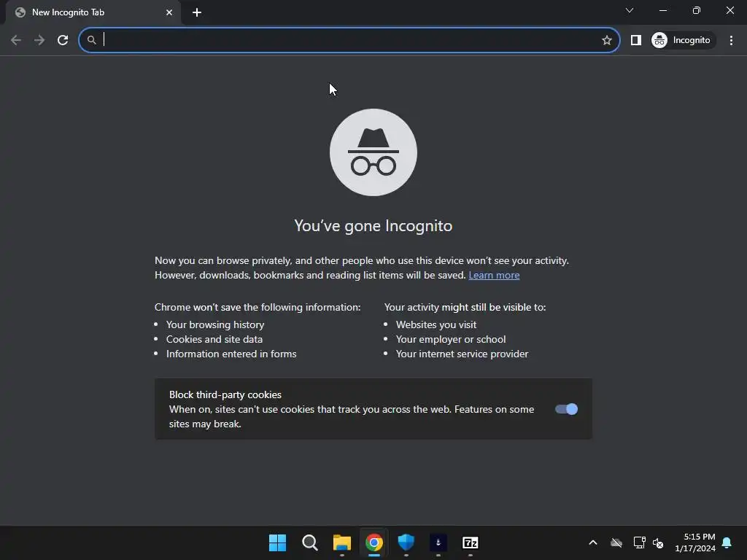747x560 pixels.
Task: Click the "Block third-party cookies" title
Action: coord(225,394)
